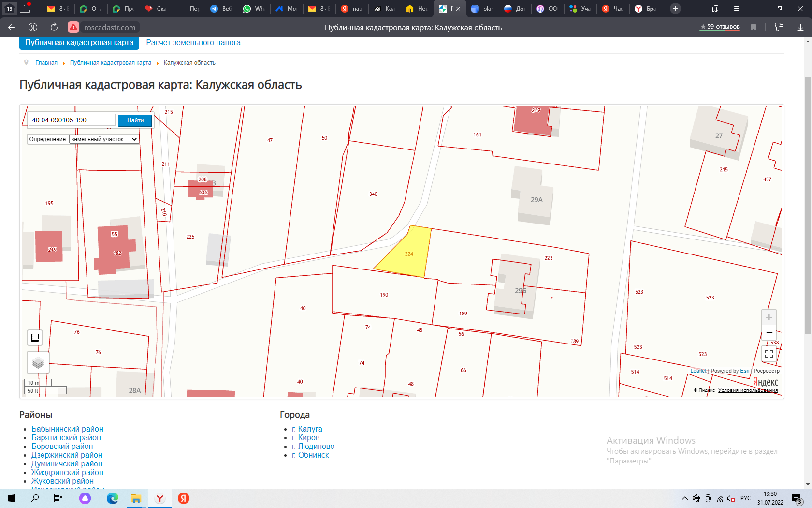Select the 'Публичная кадастровая карта' tab

[79, 43]
